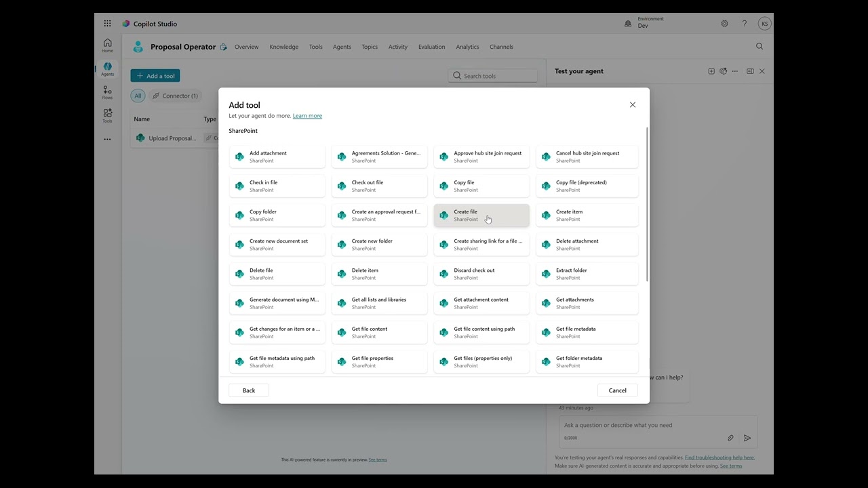Image resolution: width=868 pixels, height=488 pixels.
Task: Select the Get file metadata tool
Action: click(587, 331)
